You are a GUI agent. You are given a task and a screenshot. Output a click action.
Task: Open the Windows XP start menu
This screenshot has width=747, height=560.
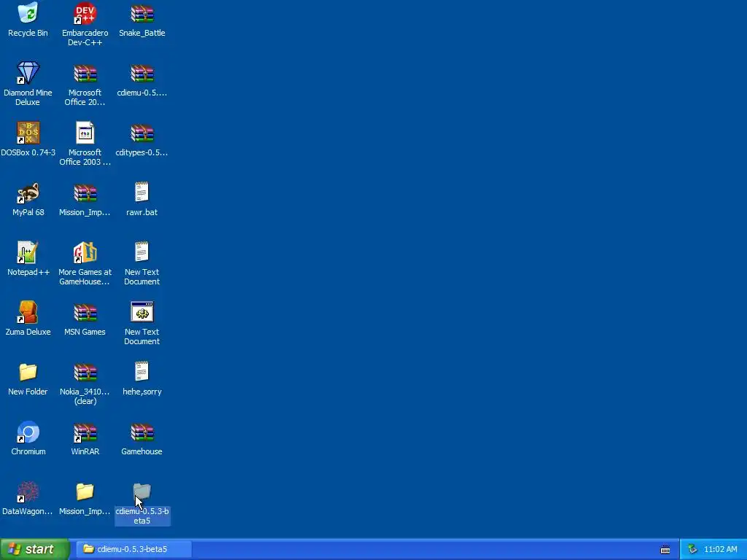click(35, 549)
